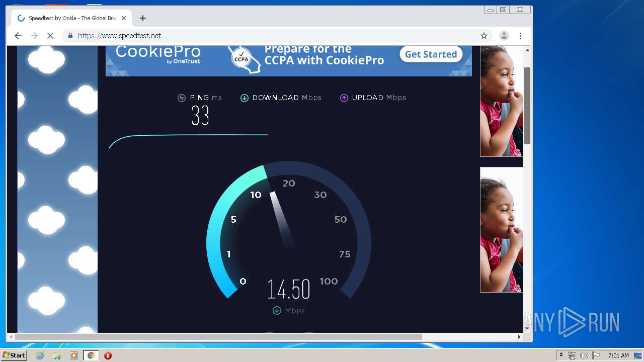Viewport: 644px width, 362px height.
Task: Open the Windows Start menu
Action: pos(14,355)
